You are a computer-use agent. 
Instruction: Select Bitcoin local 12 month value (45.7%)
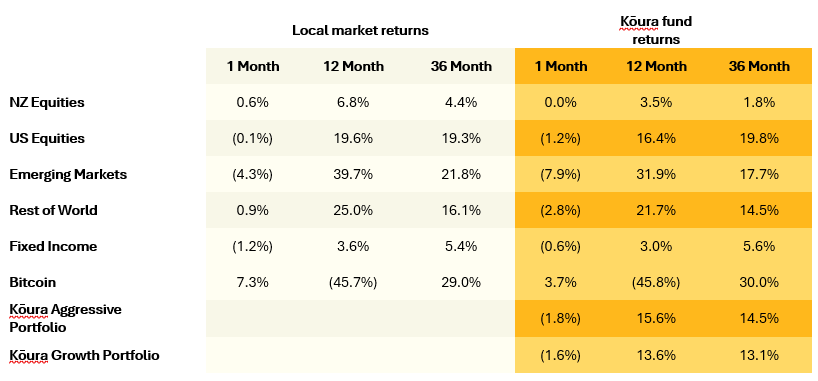pyautogui.click(x=353, y=282)
